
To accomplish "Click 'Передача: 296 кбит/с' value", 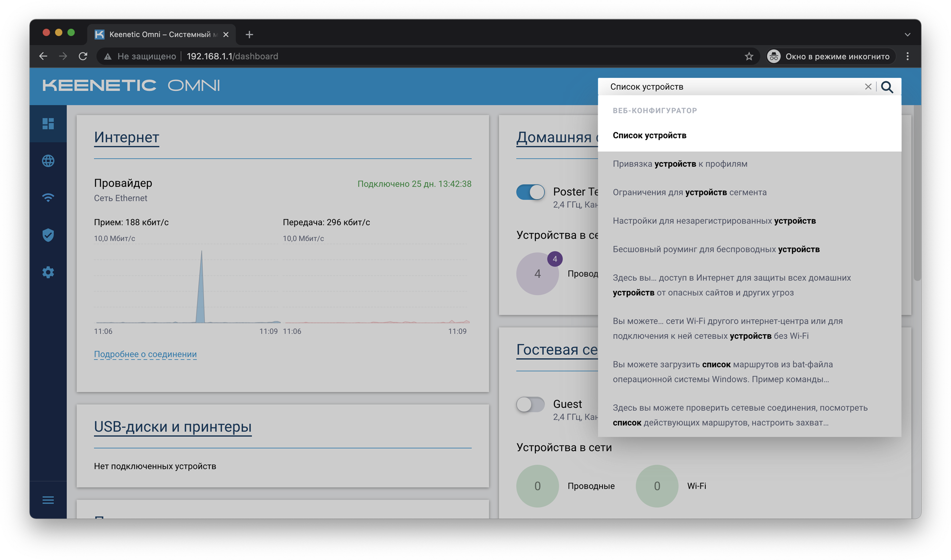I will coord(326,222).
